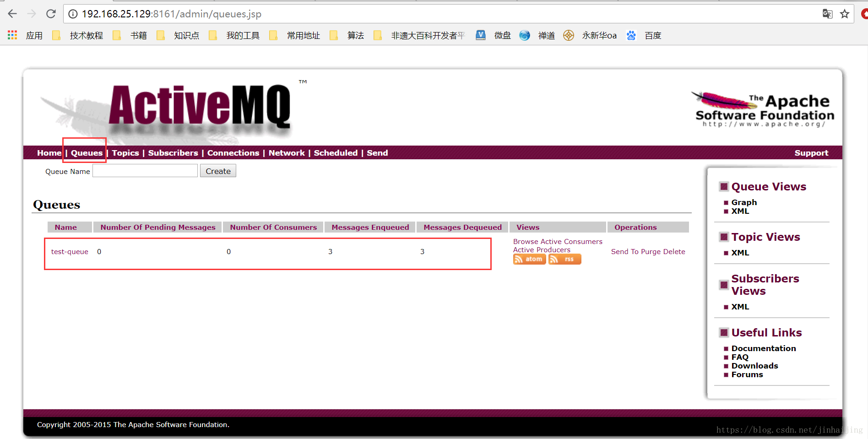868x439 pixels.
Task: Open the 知识点 bookmark folder
Action: 178,35
